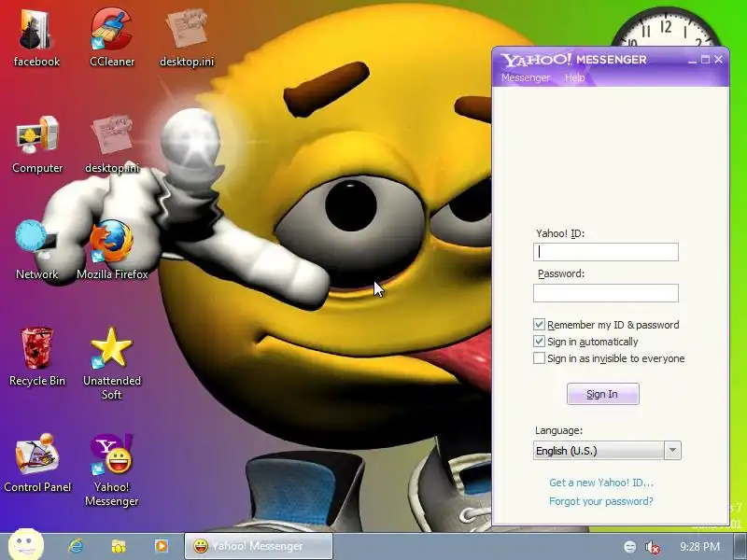Click Get a new Yahoo! ID link
The image size is (747, 560).
pos(601,483)
